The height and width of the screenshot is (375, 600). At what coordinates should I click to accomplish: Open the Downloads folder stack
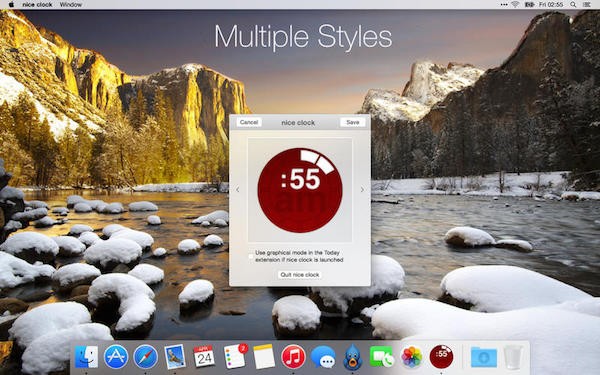click(484, 357)
